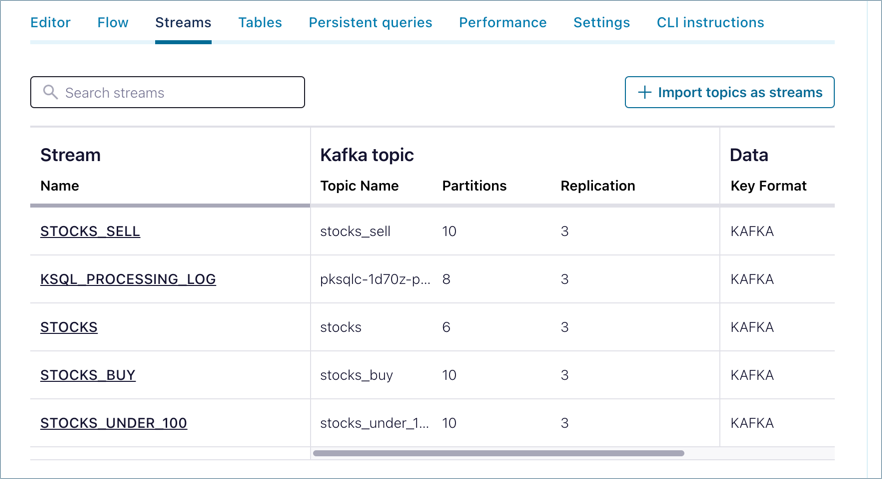This screenshot has height=479, width=882.
Task: Open the Editor tab
Action: click(50, 22)
